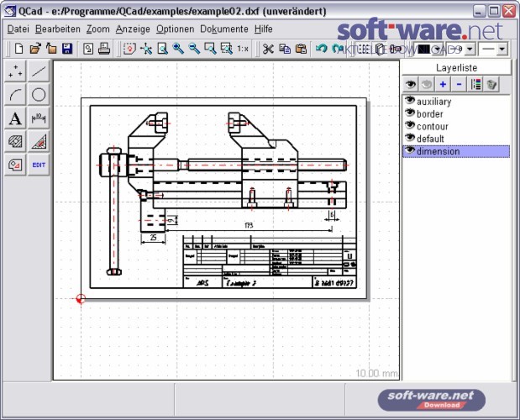Click the zoom to page icon

(162, 49)
